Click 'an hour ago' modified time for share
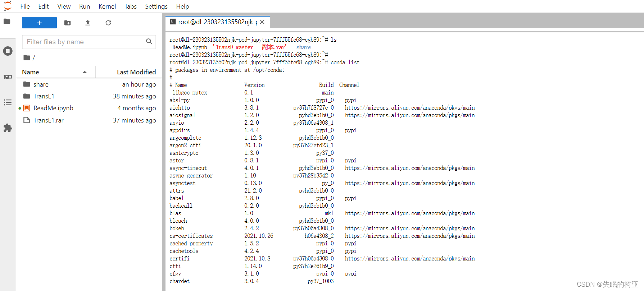 click(139, 84)
